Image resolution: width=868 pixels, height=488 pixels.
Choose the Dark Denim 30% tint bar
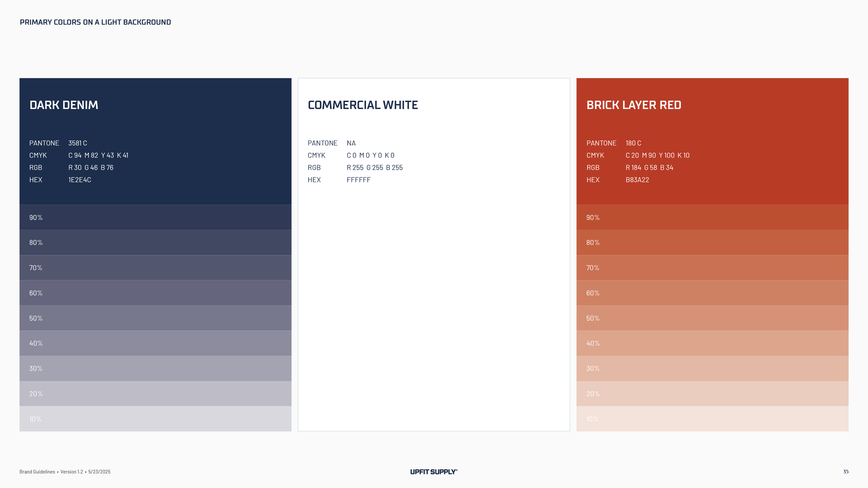155,369
